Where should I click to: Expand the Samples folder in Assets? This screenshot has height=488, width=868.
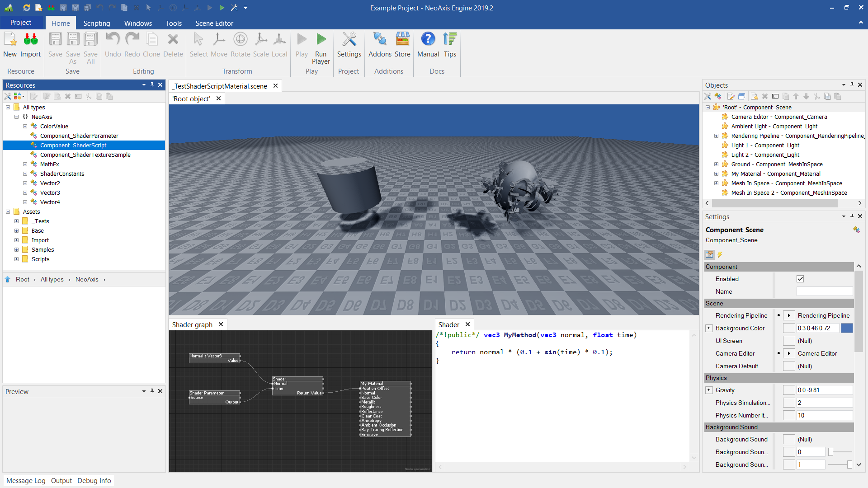[x=17, y=250]
